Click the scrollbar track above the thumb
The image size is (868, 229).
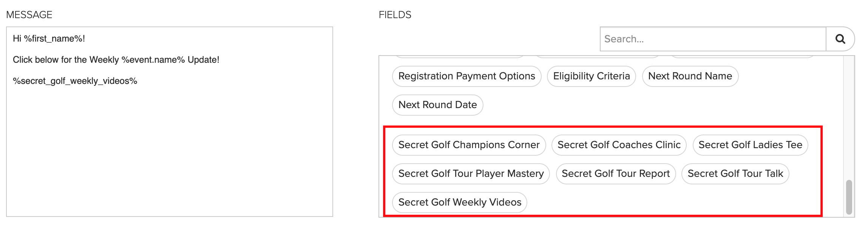tap(849, 118)
